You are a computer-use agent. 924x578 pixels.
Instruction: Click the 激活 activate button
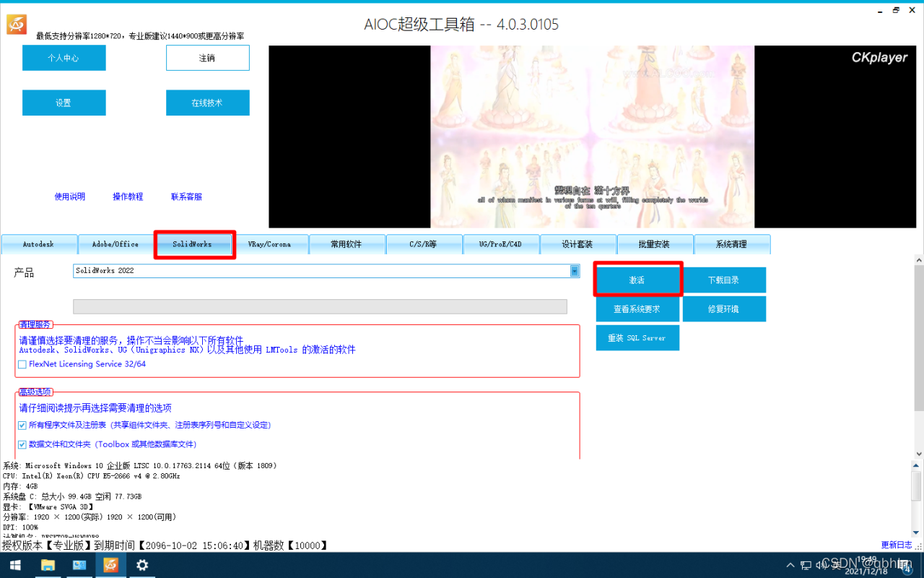pos(637,280)
